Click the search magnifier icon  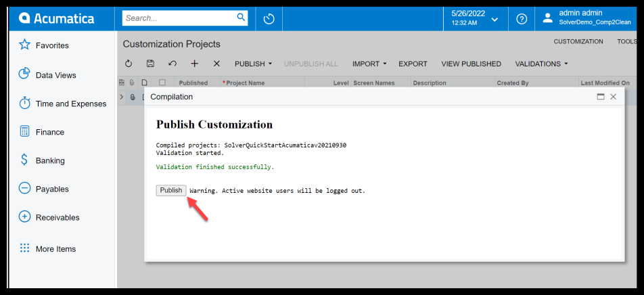point(241,18)
